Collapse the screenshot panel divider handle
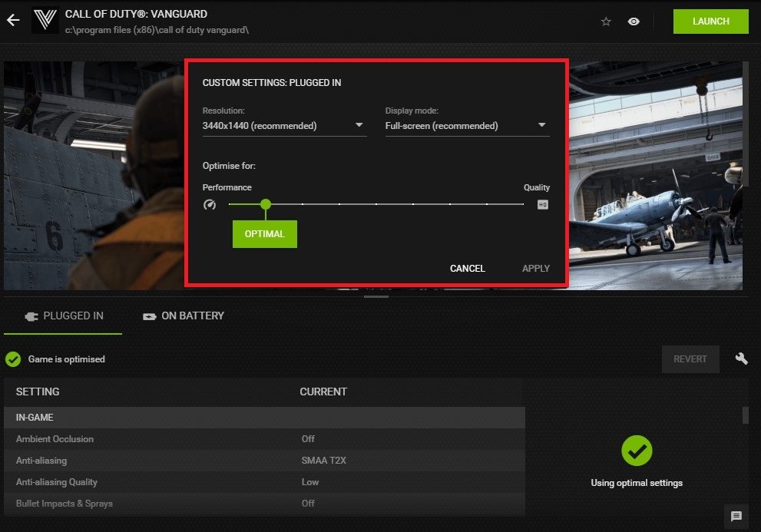The image size is (761, 532). point(376,295)
